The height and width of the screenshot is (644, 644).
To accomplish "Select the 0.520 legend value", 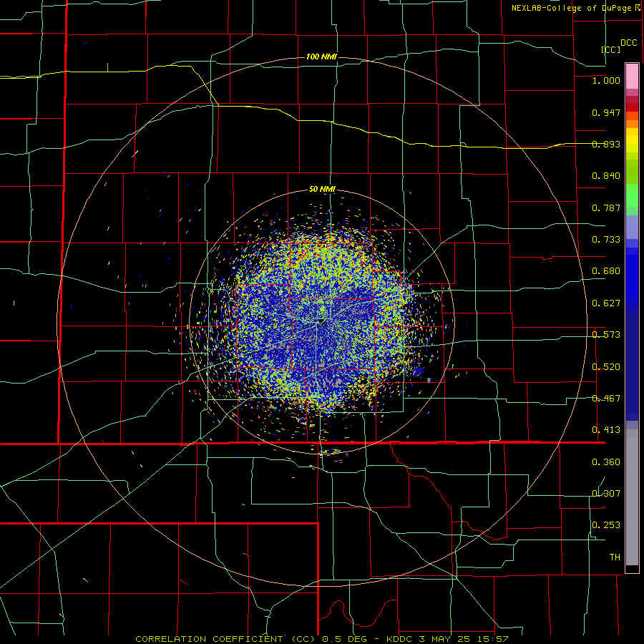I will (x=606, y=367).
